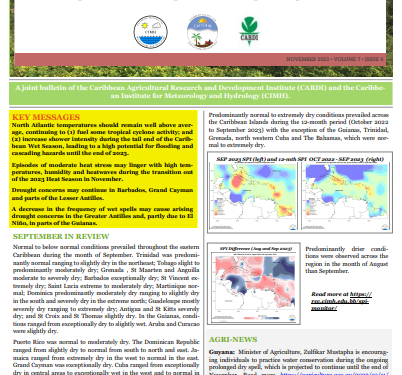Open the rcc.cimh.edu.bb spi-monitor link
Viewport: 402px width, 375px height.
340,301
